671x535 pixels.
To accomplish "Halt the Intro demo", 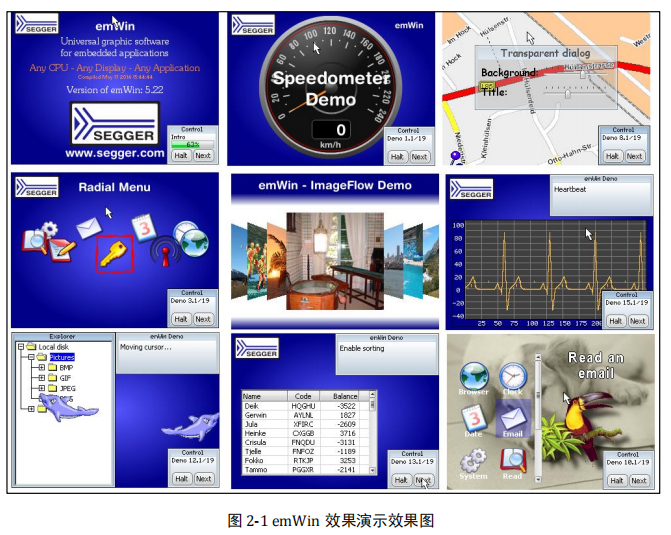I will coord(181,155).
